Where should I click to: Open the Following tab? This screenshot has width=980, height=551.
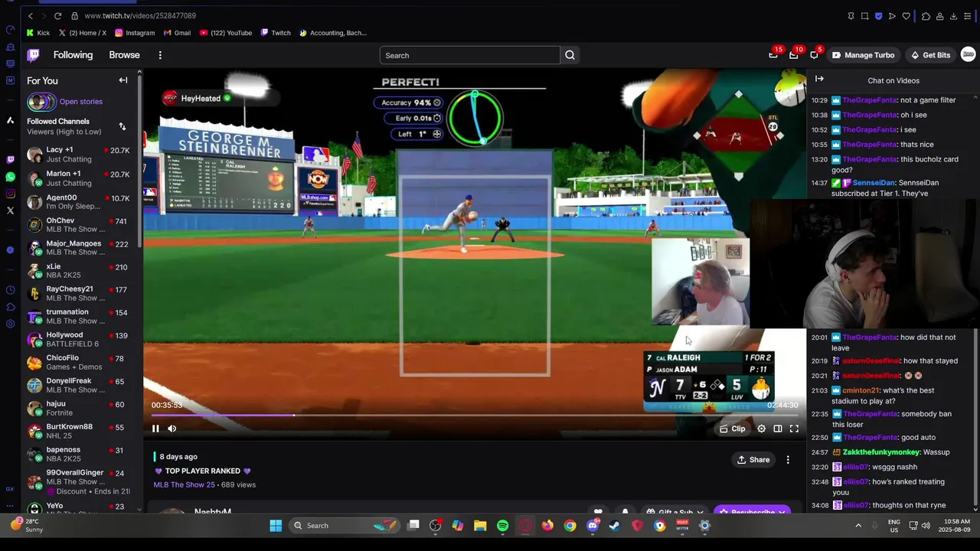73,55
